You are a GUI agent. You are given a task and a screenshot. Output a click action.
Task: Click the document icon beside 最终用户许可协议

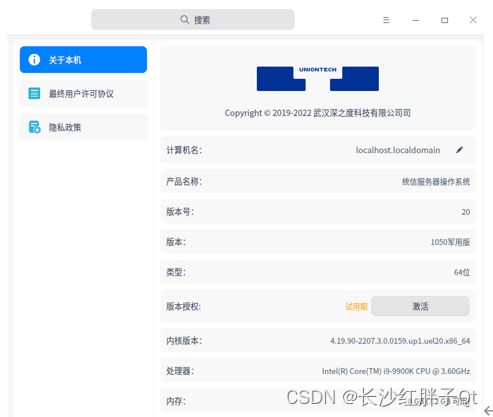(x=34, y=94)
